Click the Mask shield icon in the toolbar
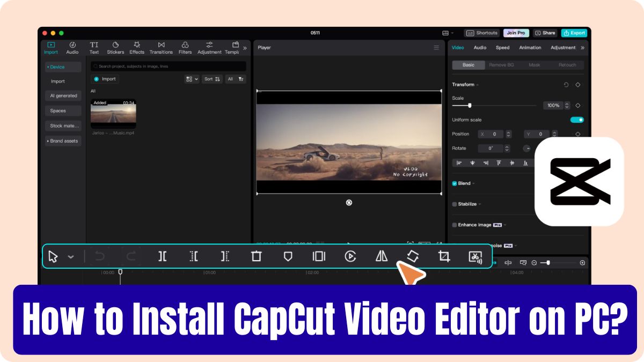This screenshot has width=644, height=362. tap(288, 256)
